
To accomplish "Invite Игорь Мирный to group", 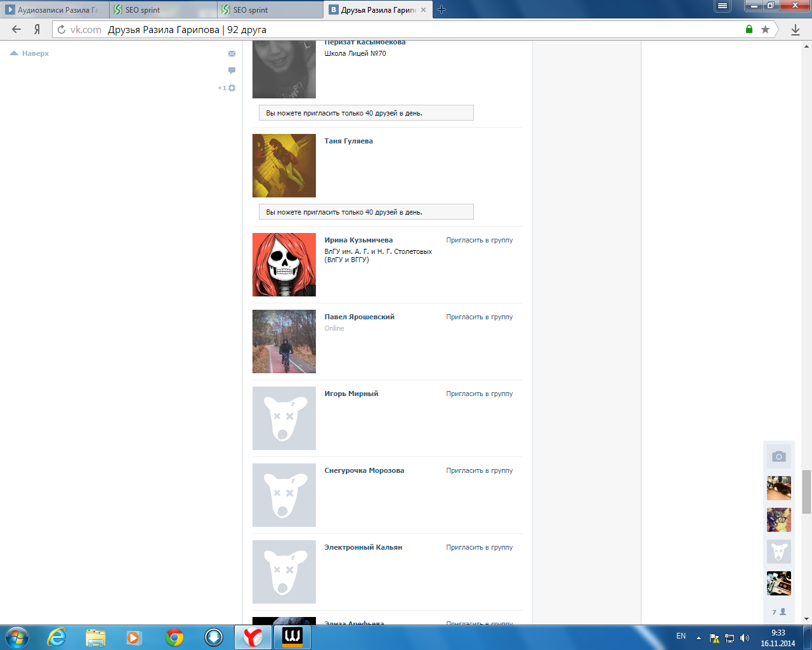I will coord(479,394).
